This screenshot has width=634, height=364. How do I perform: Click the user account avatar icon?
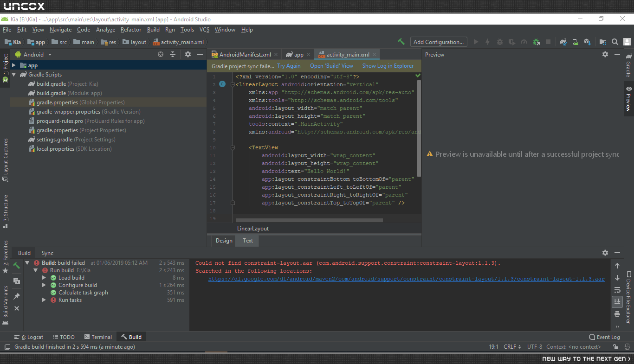click(x=627, y=42)
